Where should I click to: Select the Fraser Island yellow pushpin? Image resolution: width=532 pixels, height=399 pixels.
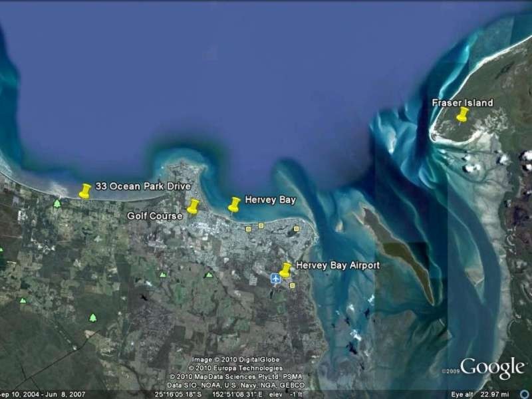[x=462, y=114]
